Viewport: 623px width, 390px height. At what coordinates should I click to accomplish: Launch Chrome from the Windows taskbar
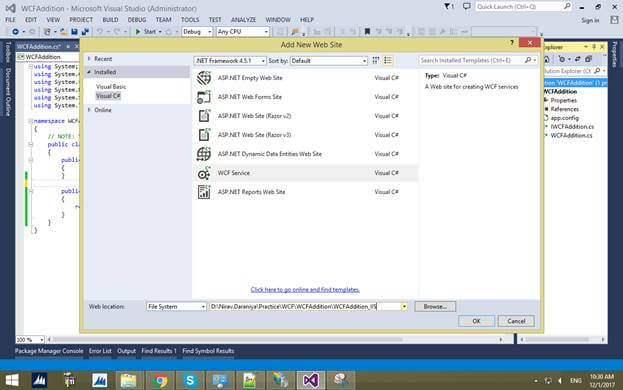(x=160, y=380)
